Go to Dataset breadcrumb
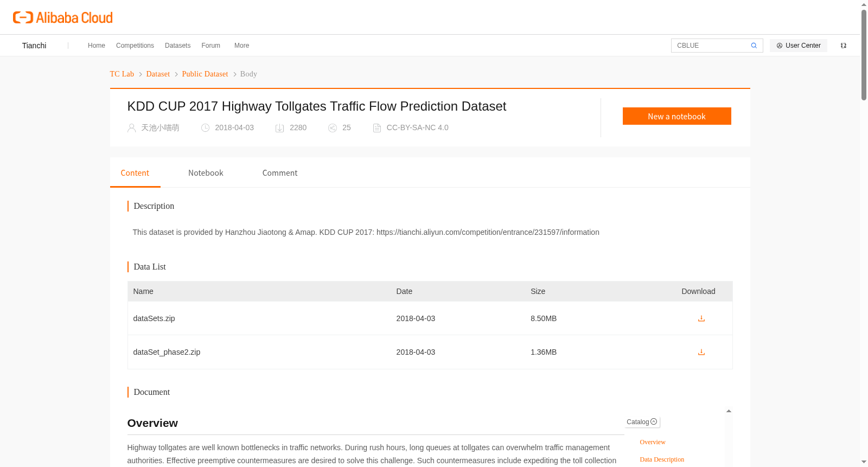 pyautogui.click(x=158, y=74)
